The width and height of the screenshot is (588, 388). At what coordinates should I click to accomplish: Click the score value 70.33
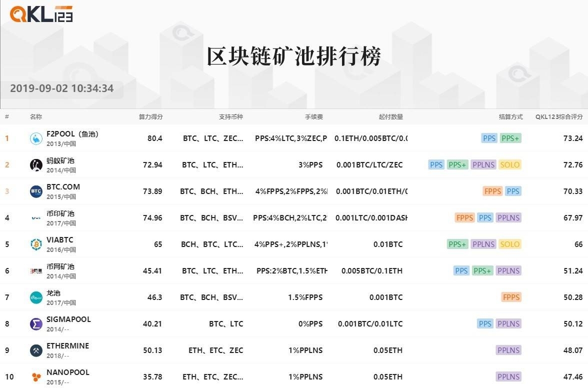coord(573,191)
